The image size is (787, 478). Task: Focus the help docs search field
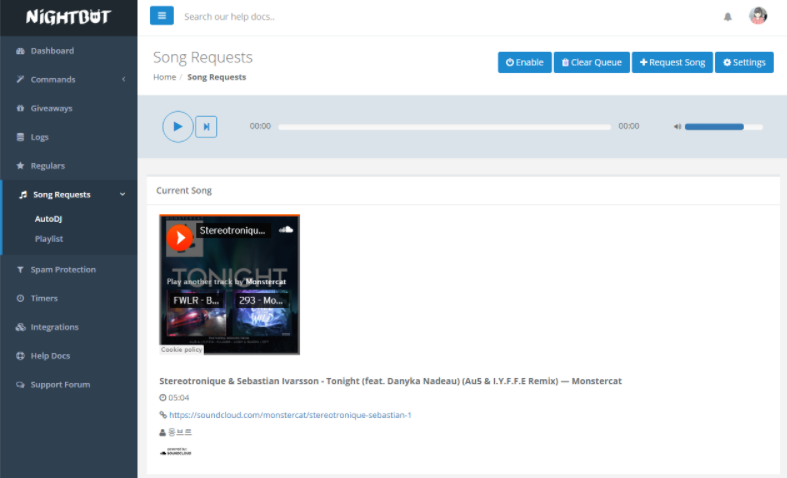(229, 17)
